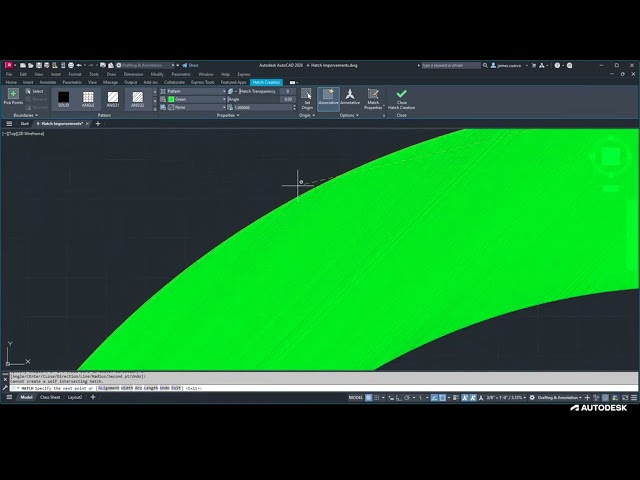Click the AutoCAD application menu button
The width and height of the screenshot is (640, 480).
9,65
